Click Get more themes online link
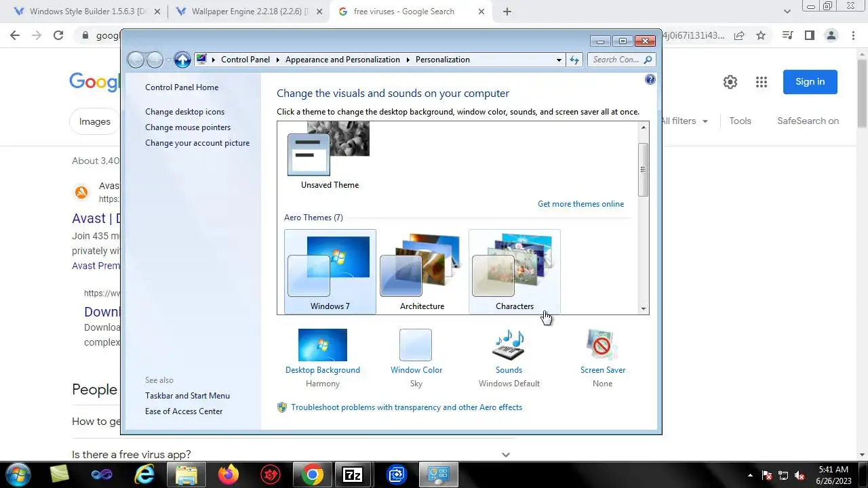Viewport: 868px width, 488px height. pos(580,204)
